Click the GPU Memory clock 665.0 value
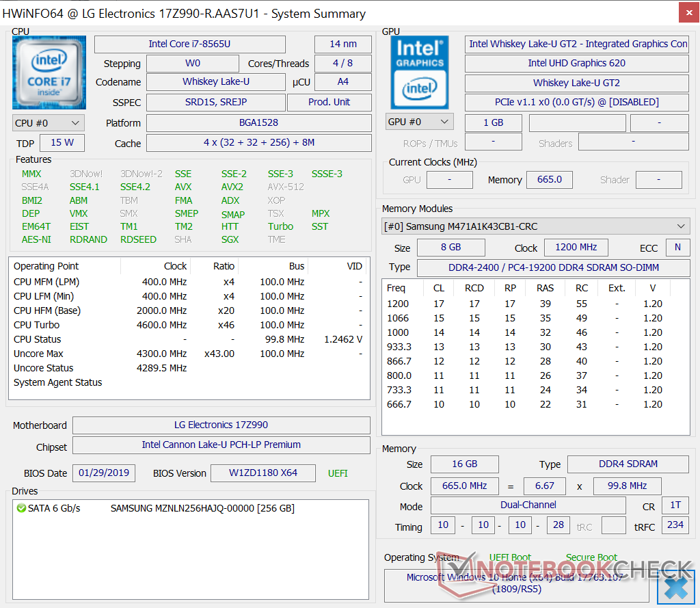The width and height of the screenshot is (700, 608). point(549,179)
